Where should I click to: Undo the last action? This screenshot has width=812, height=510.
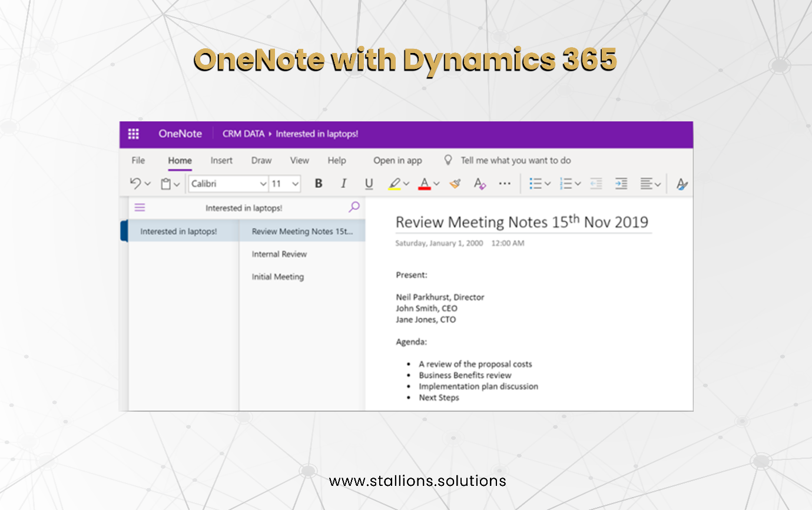[x=135, y=184]
